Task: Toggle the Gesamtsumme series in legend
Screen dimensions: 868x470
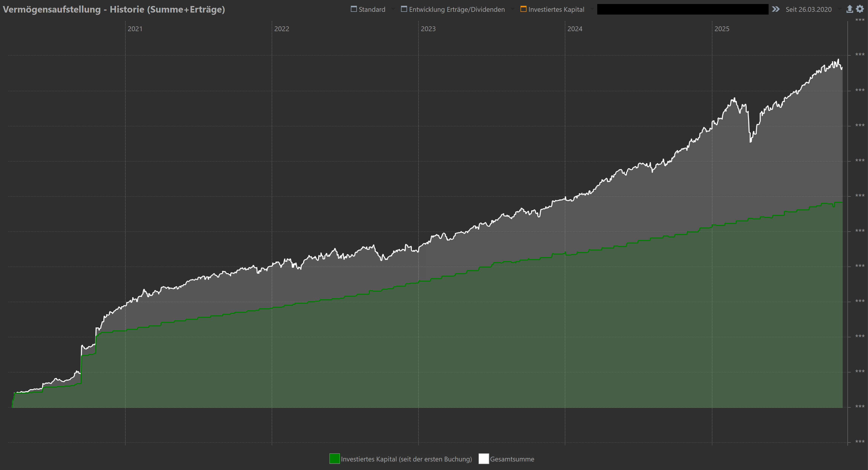Action: coord(512,459)
